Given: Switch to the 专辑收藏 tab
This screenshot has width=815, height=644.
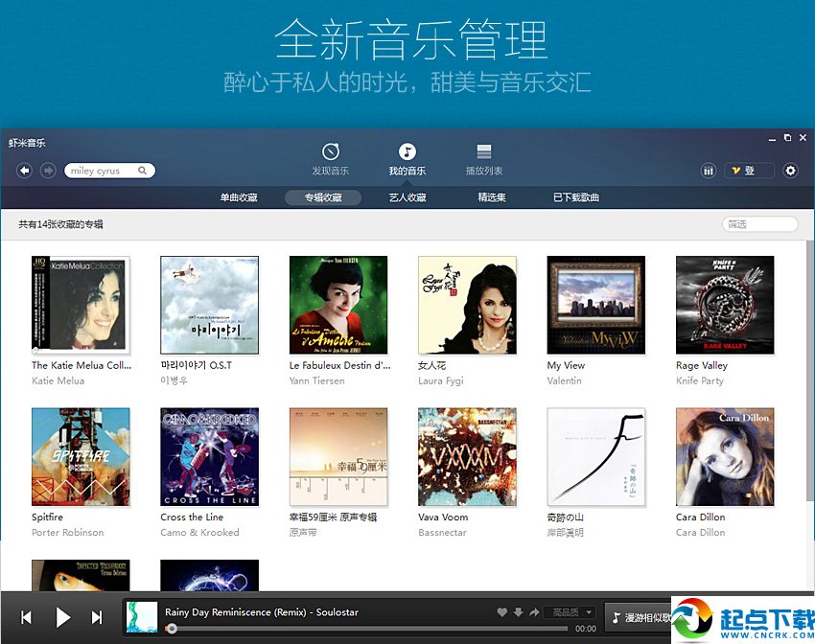Looking at the screenshot, I should (x=323, y=197).
